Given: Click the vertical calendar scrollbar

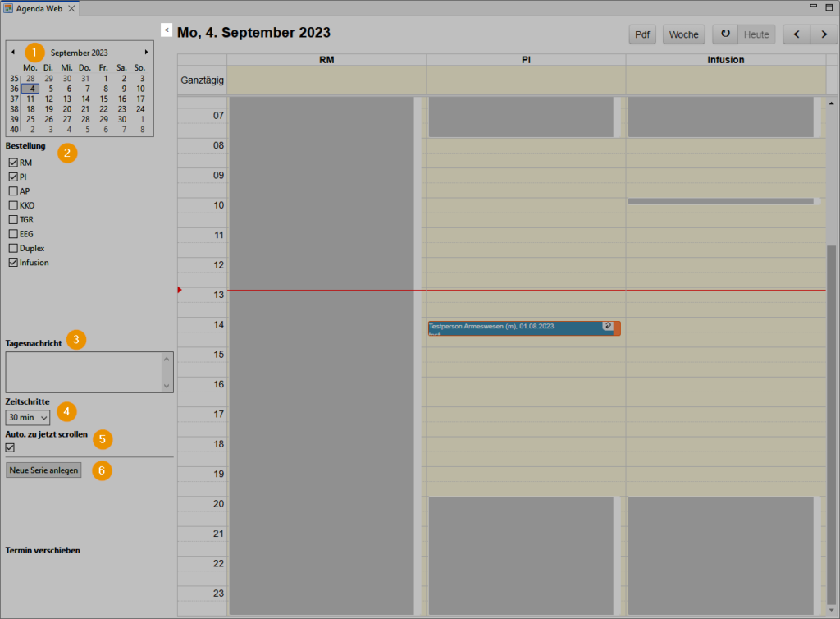Looking at the screenshot, I should point(831,369).
